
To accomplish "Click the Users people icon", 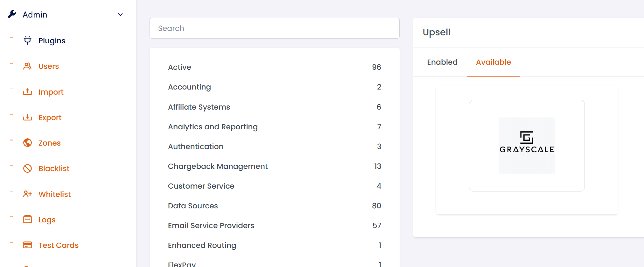I will (28, 66).
